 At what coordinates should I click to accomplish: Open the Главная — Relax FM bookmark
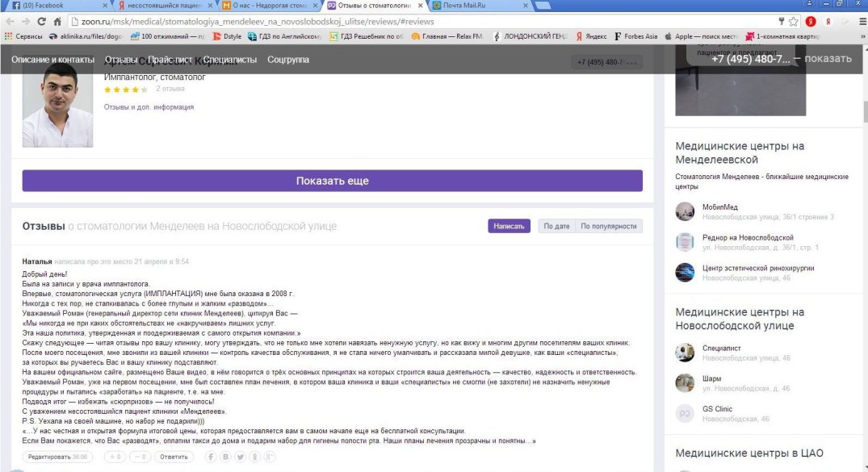(x=447, y=36)
